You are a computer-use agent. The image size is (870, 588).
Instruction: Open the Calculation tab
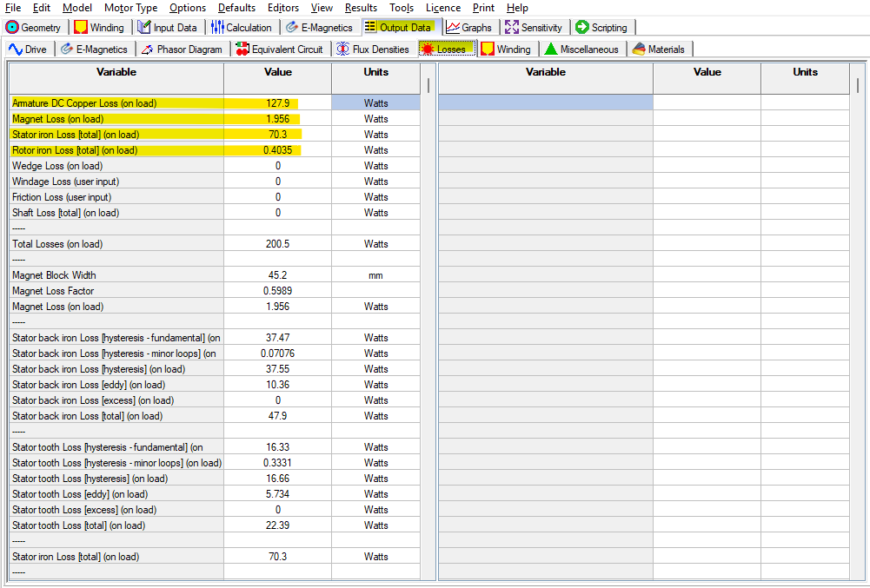click(243, 27)
